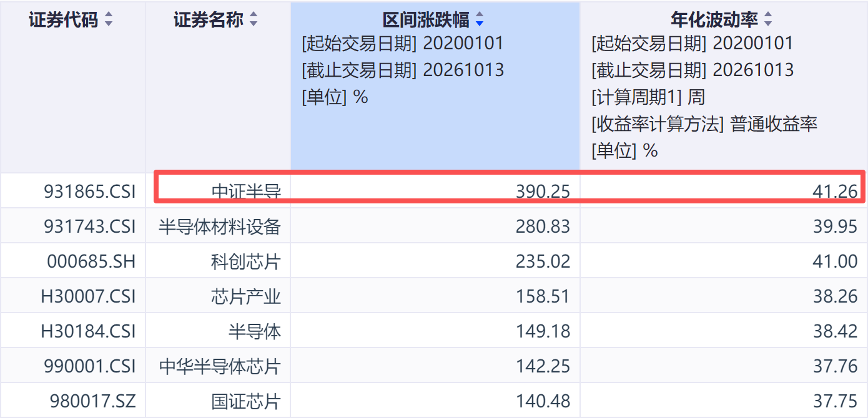Click return value 390.25
The height and width of the screenshot is (418, 868).
point(543,192)
